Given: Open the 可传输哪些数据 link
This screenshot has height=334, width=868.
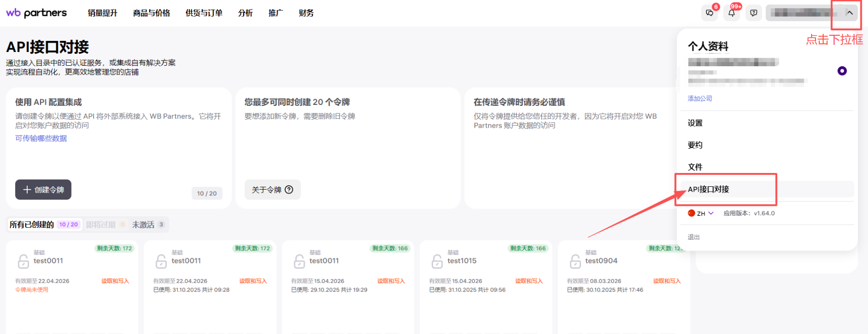Looking at the screenshot, I should coord(41,138).
